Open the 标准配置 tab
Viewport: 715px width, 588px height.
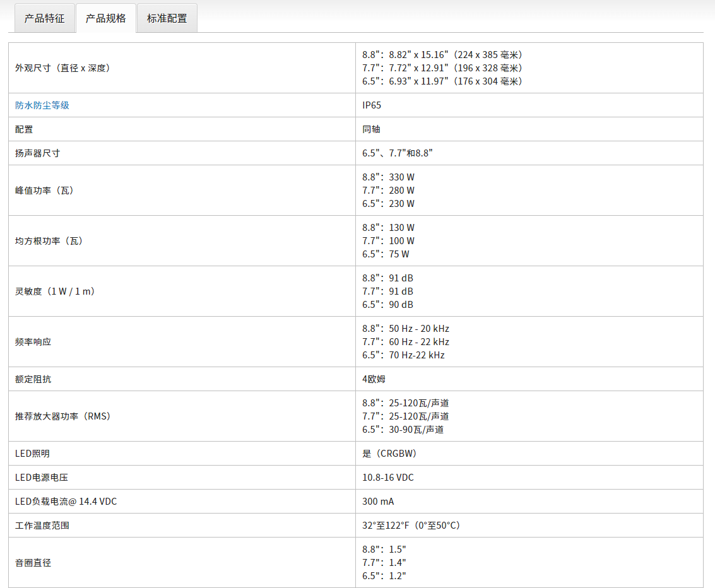(x=167, y=18)
